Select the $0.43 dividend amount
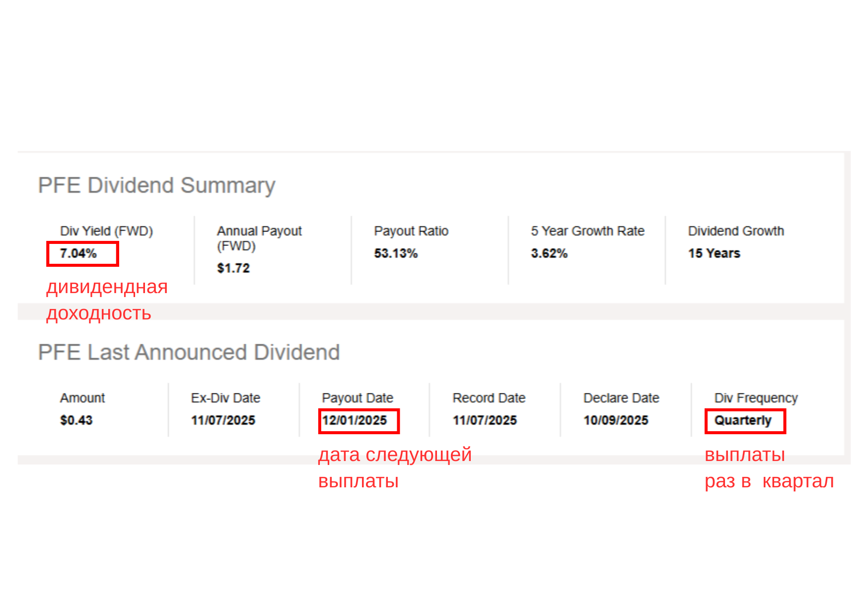868x616 pixels. [x=76, y=420]
